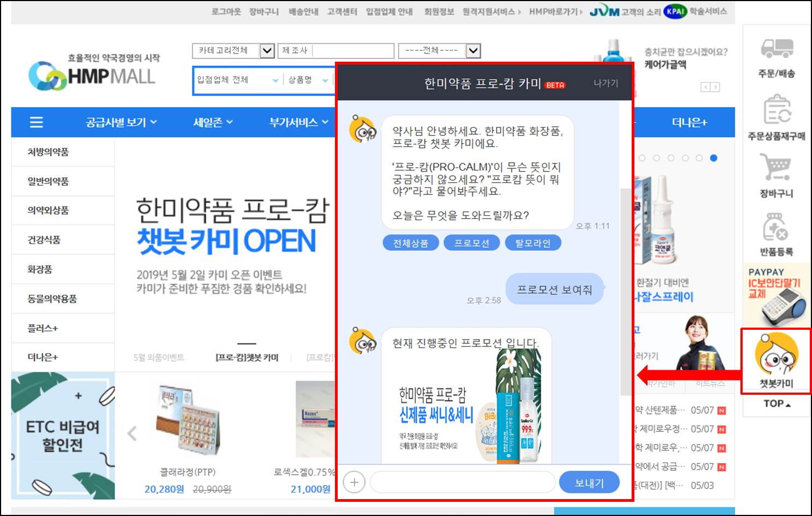Click the 전체상품 chat quick reply
812x516 pixels.
[411, 243]
